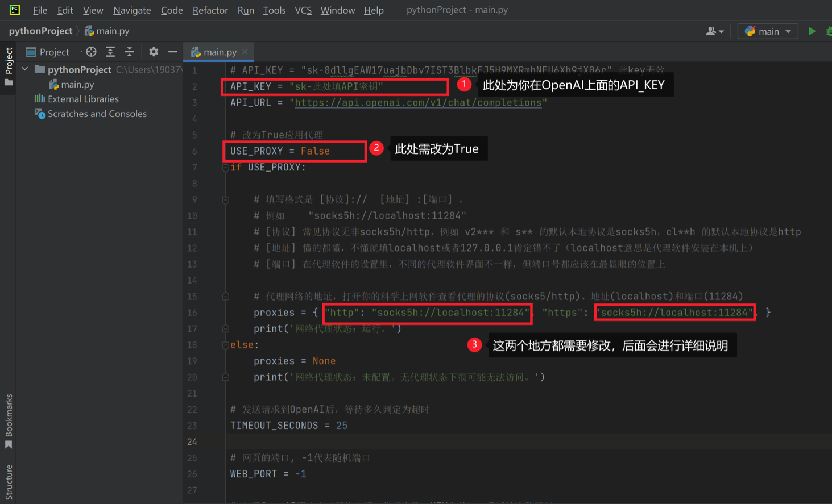
Task: Click the None value on line 19
Action: 324,361
